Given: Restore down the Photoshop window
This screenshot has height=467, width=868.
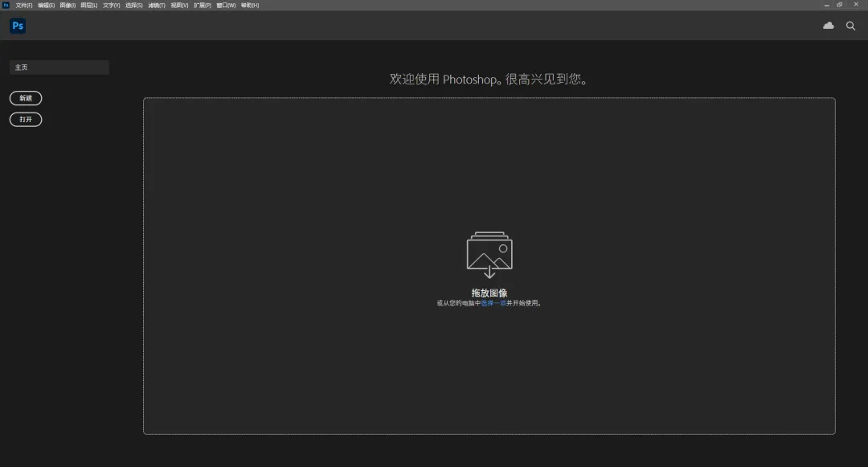Looking at the screenshot, I should (x=840, y=5).
